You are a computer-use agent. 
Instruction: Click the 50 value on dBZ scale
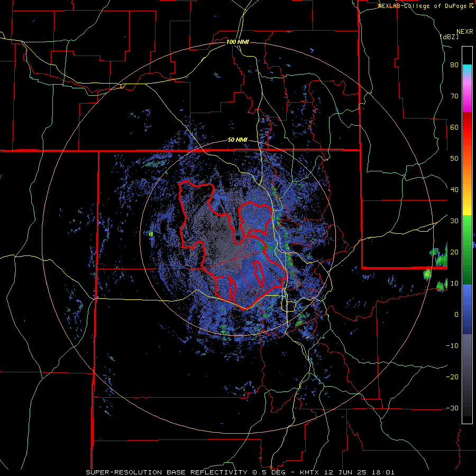click(454, 159)
